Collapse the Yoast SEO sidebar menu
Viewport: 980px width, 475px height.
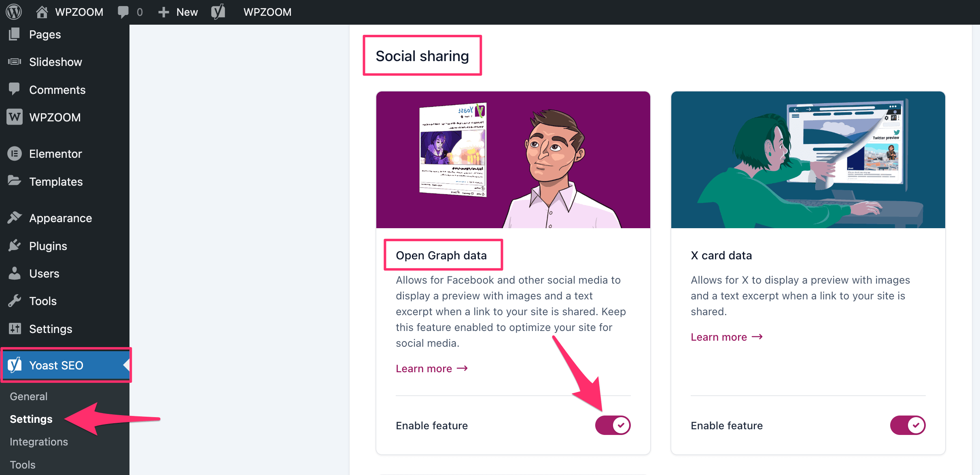click(x=56, y=365)
